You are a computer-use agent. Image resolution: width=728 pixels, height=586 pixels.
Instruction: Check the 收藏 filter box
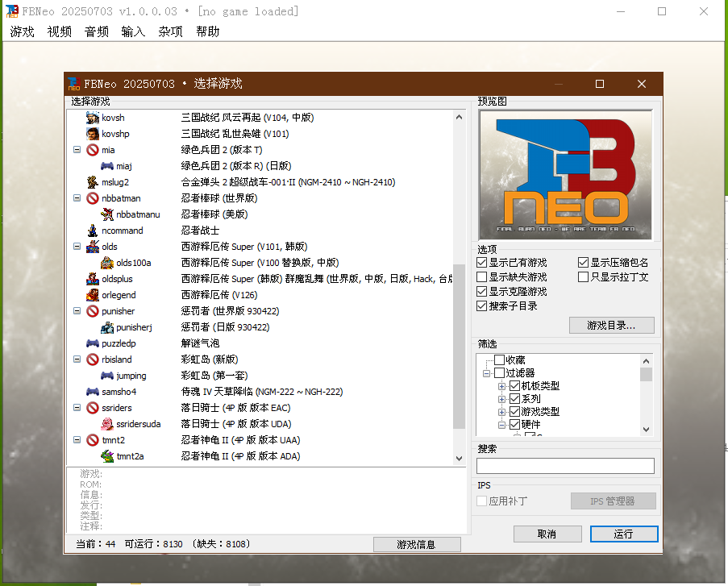click(x=500, y=359)
